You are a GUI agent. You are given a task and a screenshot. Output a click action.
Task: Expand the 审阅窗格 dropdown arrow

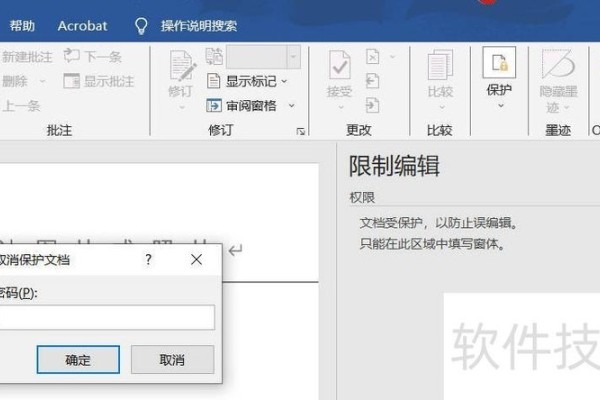point(292,105)
